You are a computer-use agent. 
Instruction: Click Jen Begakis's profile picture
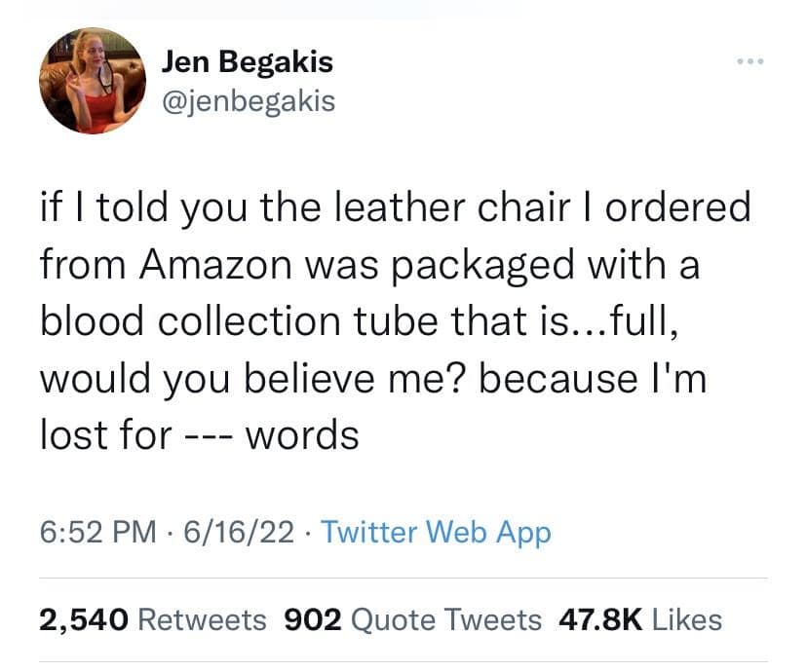click(x=86, y=83)
